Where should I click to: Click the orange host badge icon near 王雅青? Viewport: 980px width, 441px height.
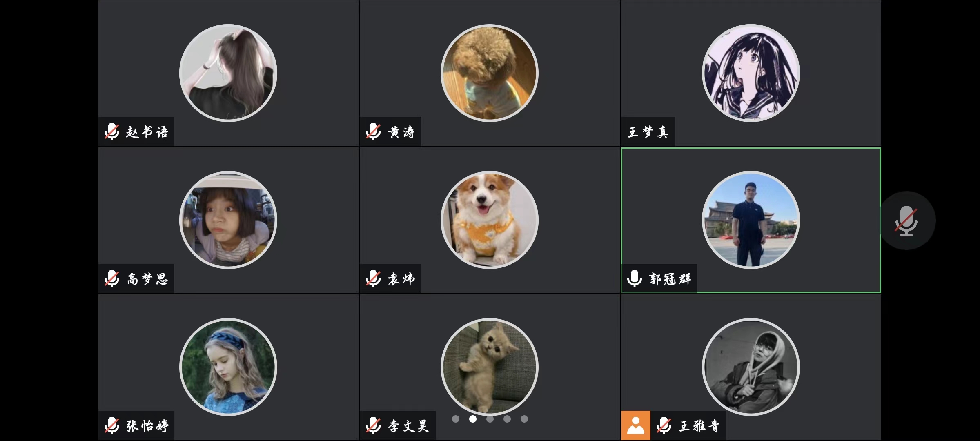636,425
